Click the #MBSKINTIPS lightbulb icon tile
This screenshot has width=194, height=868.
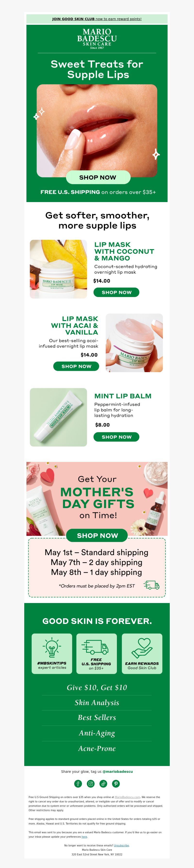coord(52,653)
